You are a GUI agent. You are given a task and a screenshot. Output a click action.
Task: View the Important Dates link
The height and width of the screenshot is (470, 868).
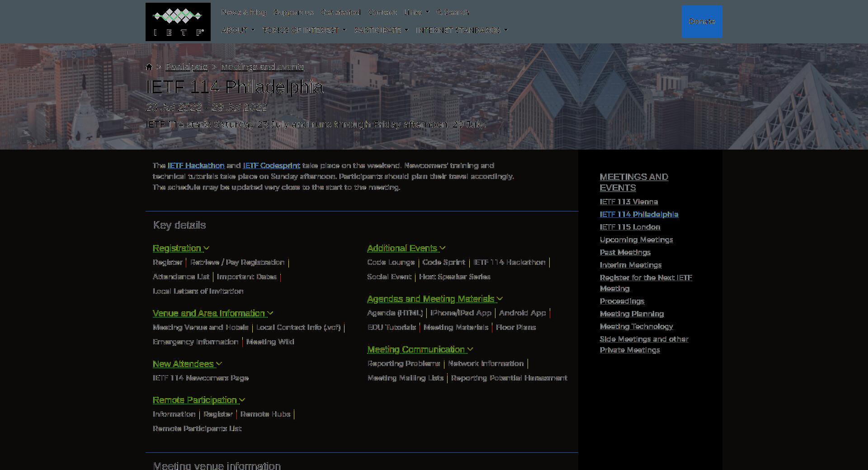(246, 277)
